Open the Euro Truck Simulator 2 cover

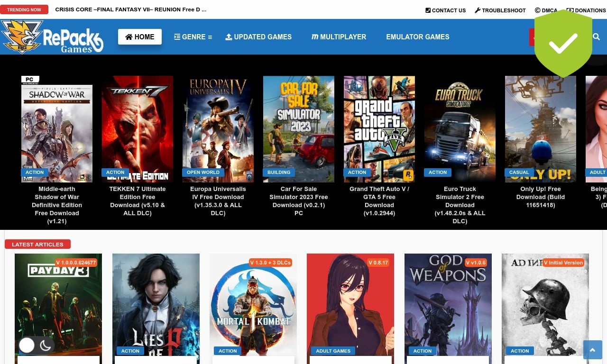460,129
